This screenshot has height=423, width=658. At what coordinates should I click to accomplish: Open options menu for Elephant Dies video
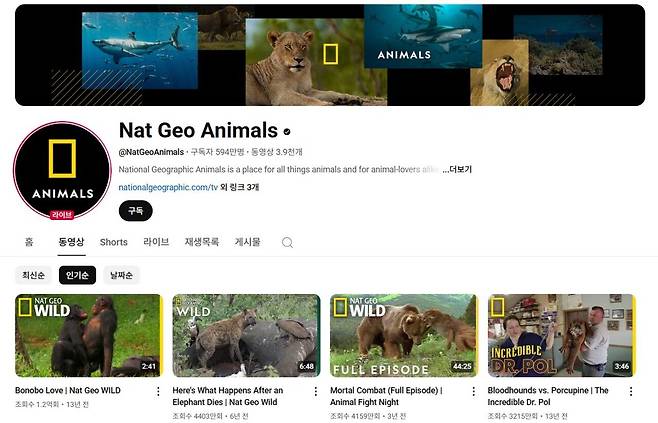pos(316,391)
